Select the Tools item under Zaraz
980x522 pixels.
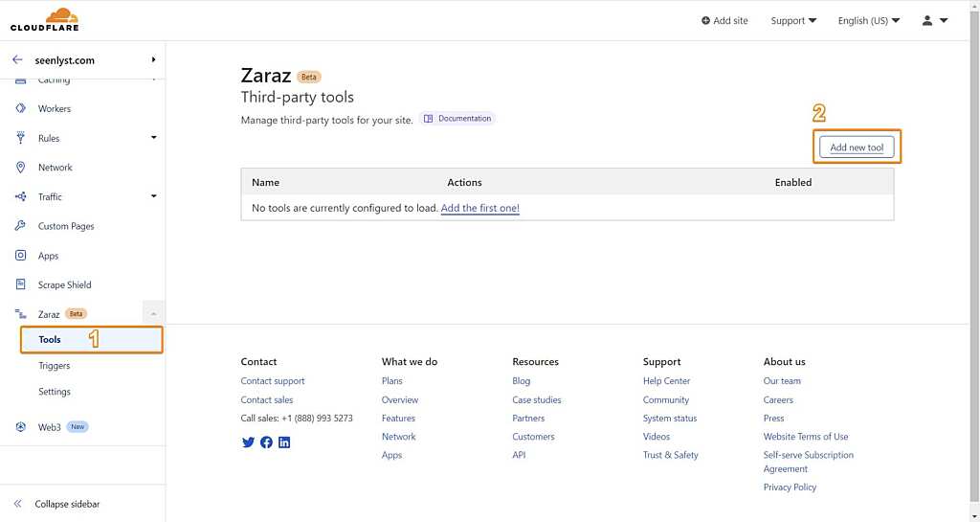91,339
